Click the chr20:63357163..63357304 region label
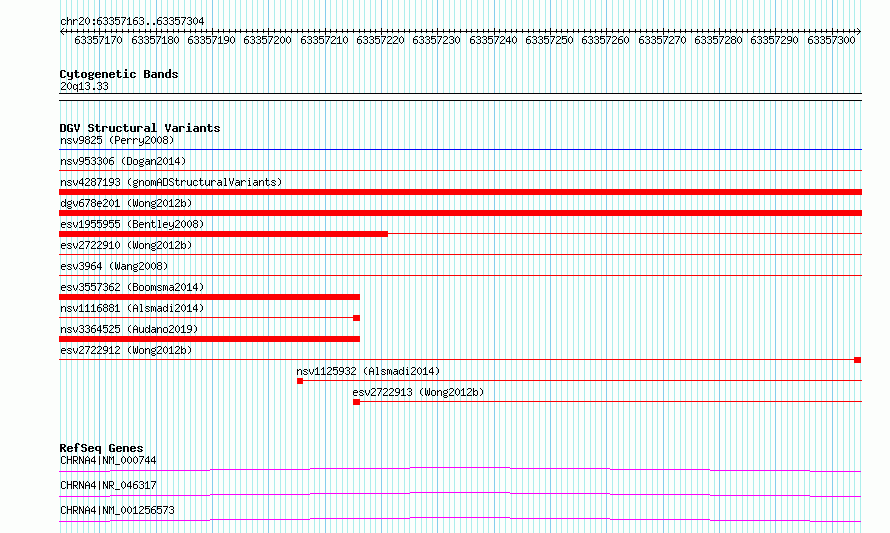 pyautogui.click(x=132, y=22)
